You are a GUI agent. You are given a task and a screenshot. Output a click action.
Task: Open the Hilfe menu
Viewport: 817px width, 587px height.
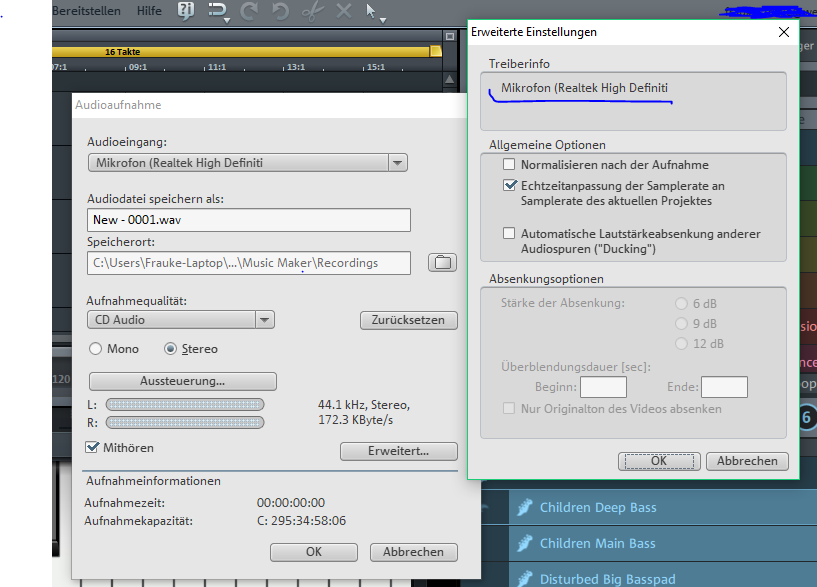(149, 11)
